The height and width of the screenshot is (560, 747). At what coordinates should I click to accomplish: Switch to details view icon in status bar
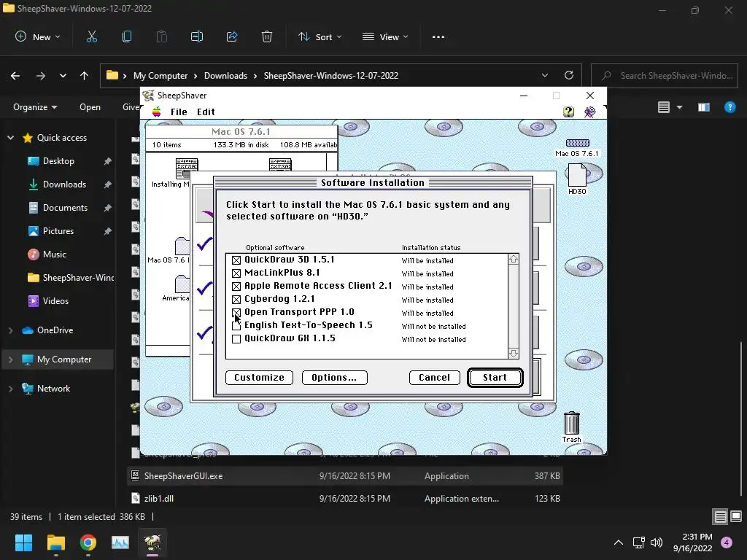(720, 516)
